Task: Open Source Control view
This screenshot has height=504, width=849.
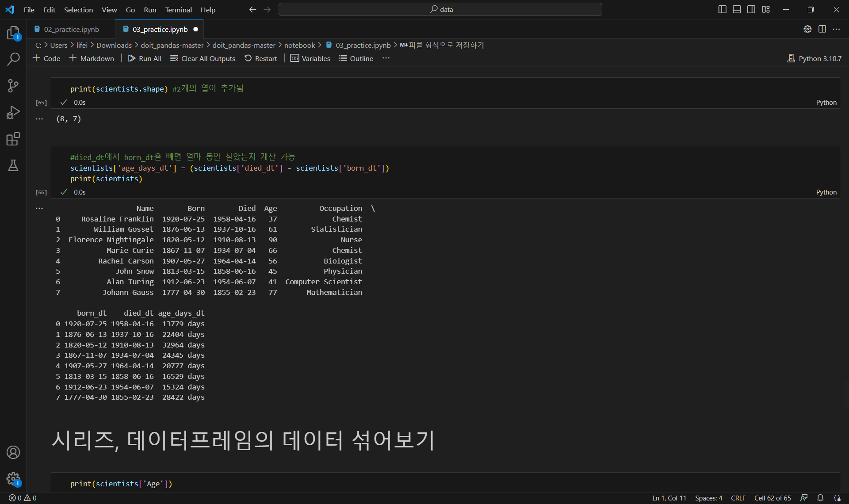Action: tap(13, 86)
